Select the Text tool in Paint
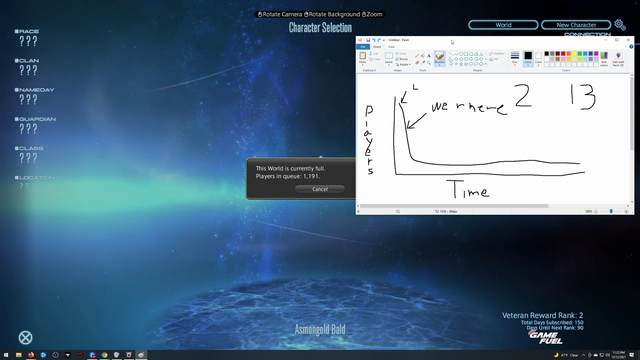Screen dimensions: 640x360 coord(429,56)
